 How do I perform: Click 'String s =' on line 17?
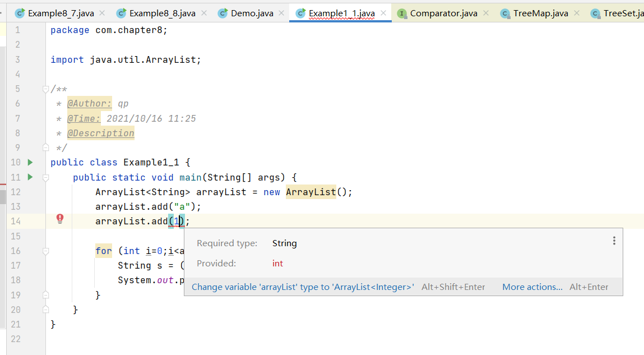click(146, 265)
